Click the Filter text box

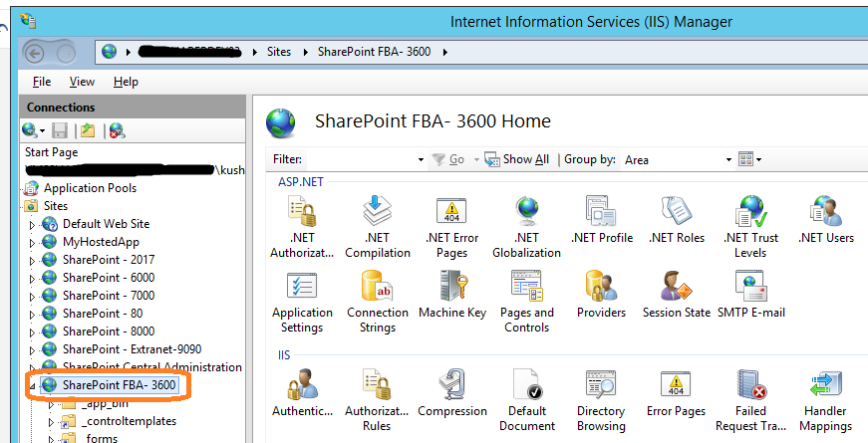coord(361,159)
